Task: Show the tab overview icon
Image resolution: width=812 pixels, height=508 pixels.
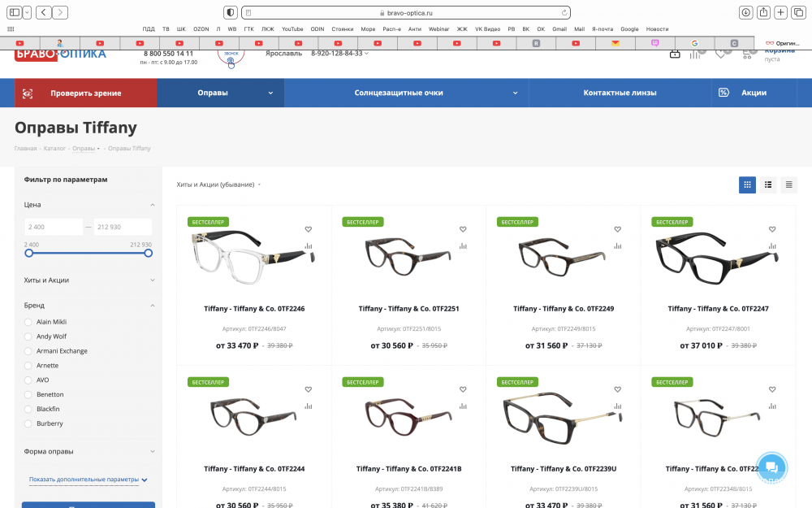Action: (x=798, y=12)
